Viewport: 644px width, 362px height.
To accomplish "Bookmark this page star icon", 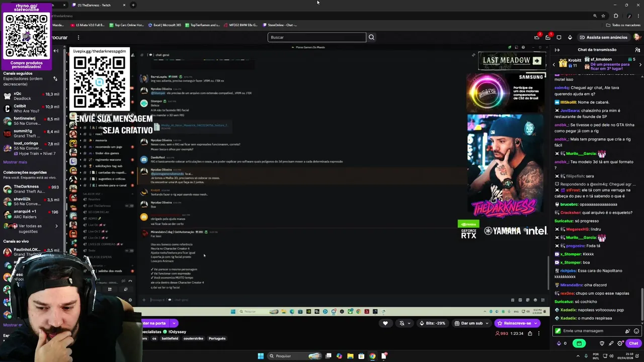I will (x=603, y=16).
